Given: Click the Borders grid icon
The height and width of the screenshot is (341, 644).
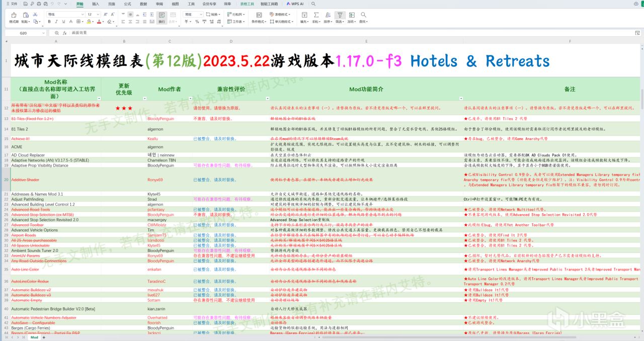Looking at the screenshot, I should click(x=78, y=22).
